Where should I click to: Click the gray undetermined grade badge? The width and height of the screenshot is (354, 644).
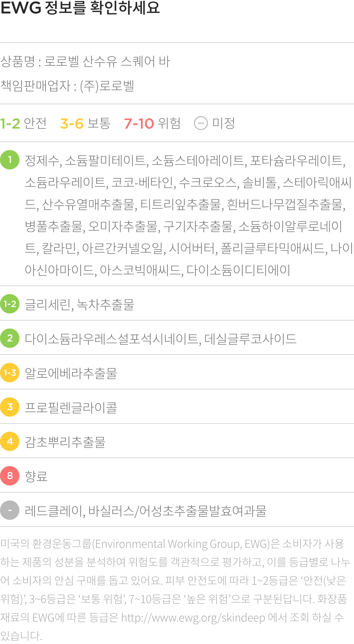[10, 510]
